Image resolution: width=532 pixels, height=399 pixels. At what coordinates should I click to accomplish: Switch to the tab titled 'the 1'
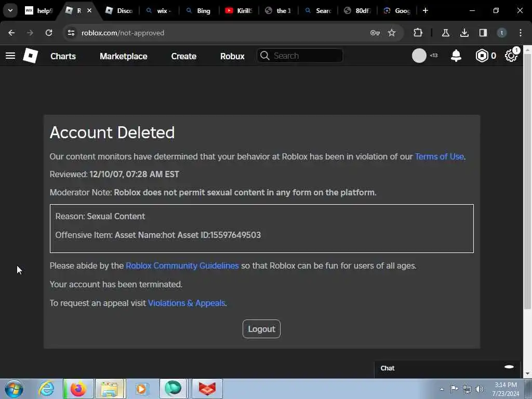click(x=278, y=10)
